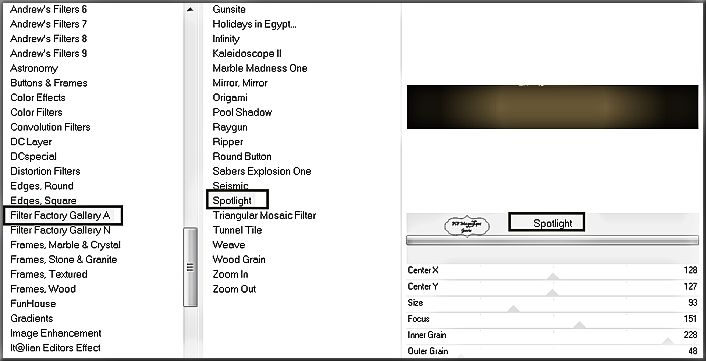Screen dimensions: 706x361
Task: Select Convolution Filters category
Action: [50, 127]
